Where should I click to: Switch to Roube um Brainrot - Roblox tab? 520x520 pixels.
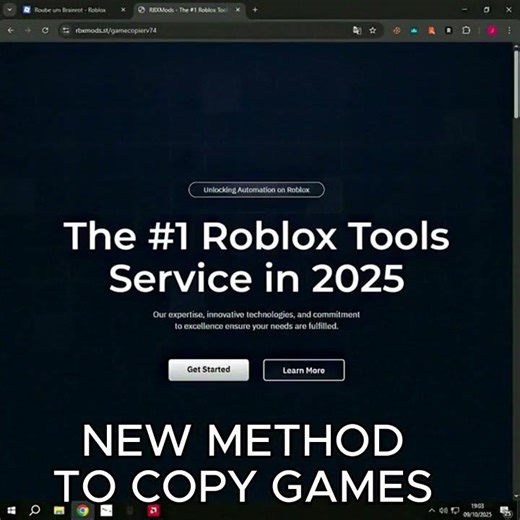70,10
